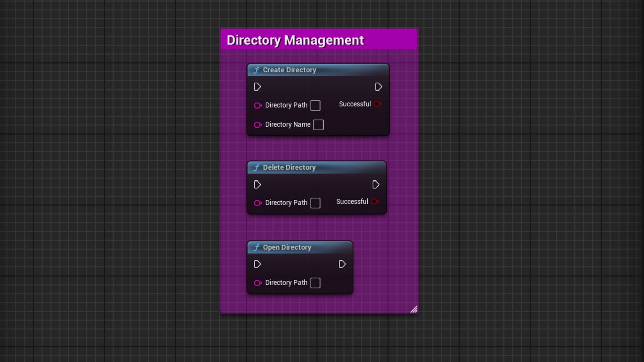Click the Directory Name text box
Viewport: 644px width, 362px height.
318,125
